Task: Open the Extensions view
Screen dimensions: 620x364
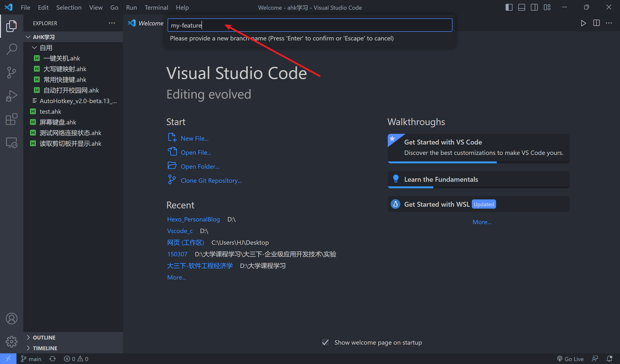Action: pos(11,119)
